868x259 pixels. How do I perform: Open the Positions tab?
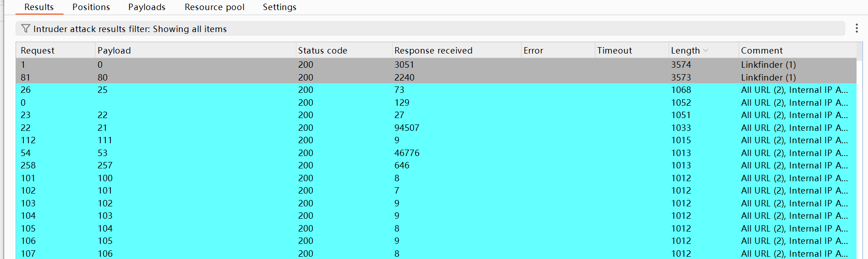pyautogui.click(x=91, y=7)
